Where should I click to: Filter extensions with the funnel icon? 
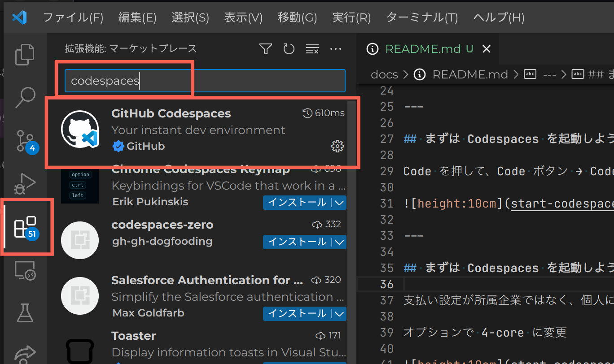click(x=266, y=49)
